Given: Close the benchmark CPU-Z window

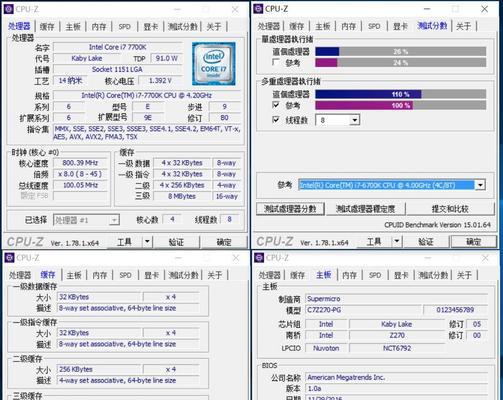Looking at the screenshot, I should tap(484, 9).
